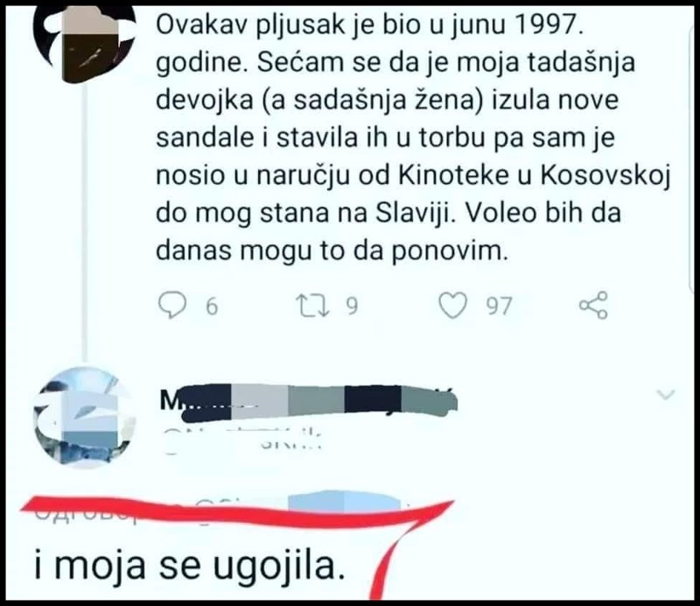This screenshot has width=700, height=606.
Task: Expand the chevron menu on the reply tweet
Action: 666,395
